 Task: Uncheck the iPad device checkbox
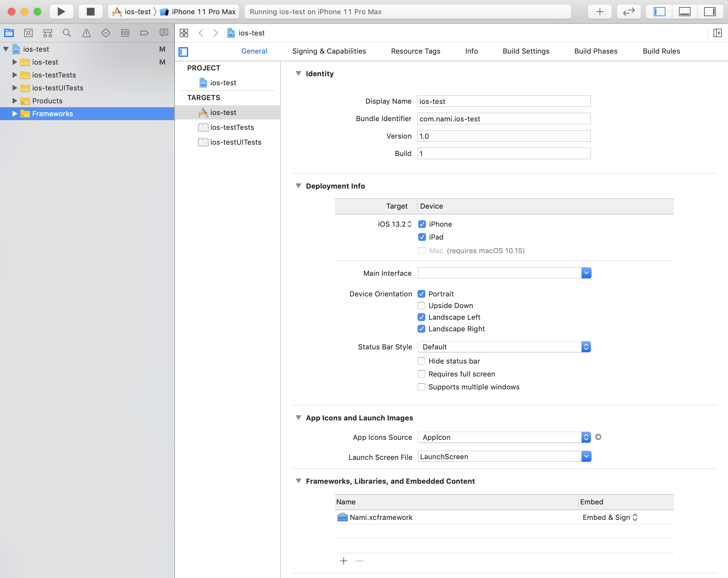pos(422,237)
